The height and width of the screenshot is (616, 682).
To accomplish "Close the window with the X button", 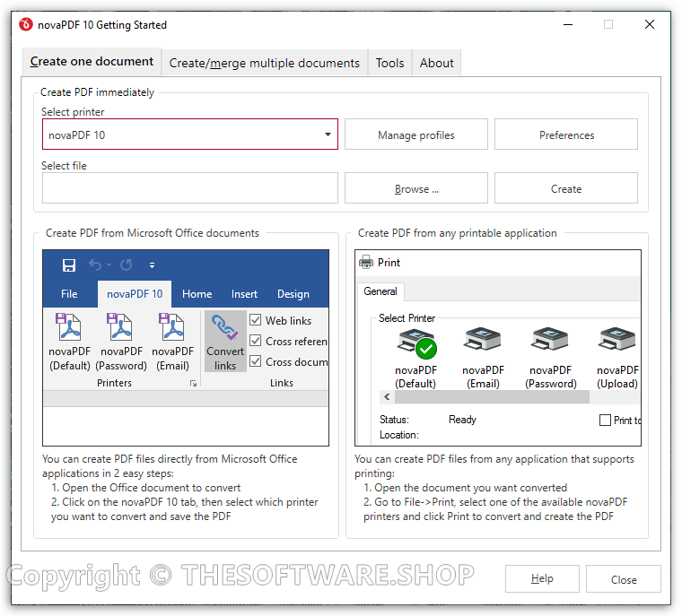I will tap(650, 24).
